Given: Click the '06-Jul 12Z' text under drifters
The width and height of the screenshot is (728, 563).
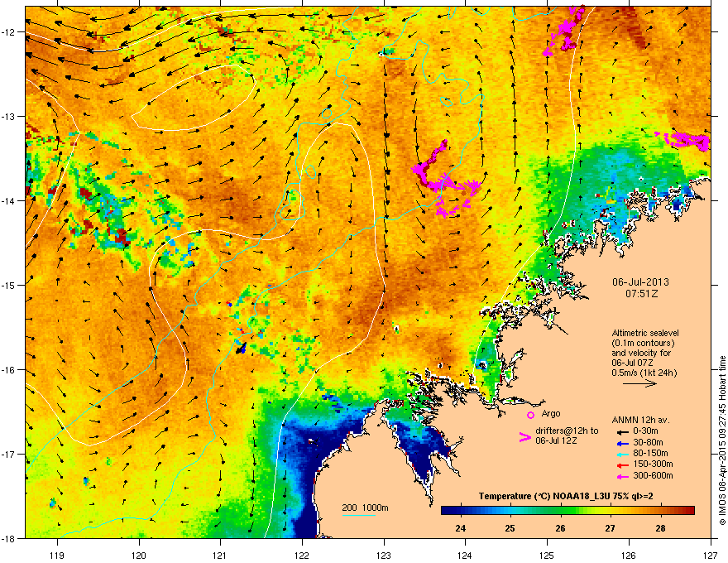Looking at the screenshot, I should pyautogui.click(x=556, y=440).
